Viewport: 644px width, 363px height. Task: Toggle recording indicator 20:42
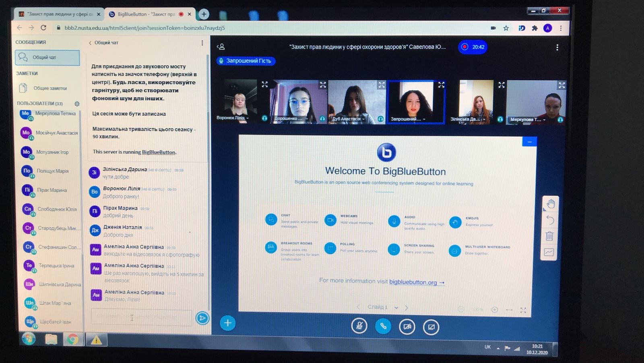[473, 47]
